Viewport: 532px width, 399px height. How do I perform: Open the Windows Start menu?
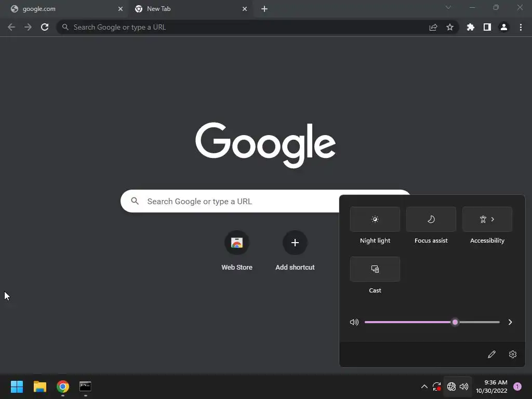17,387
